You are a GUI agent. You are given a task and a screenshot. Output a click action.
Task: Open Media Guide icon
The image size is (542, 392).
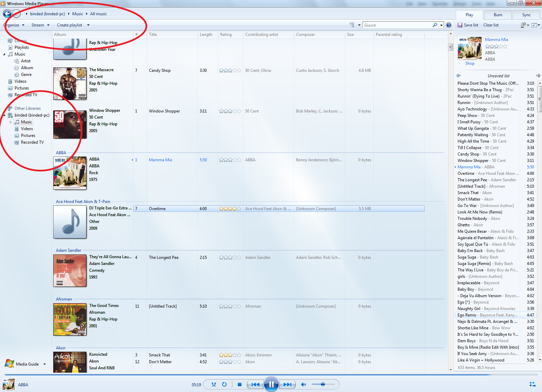(9, 364)
